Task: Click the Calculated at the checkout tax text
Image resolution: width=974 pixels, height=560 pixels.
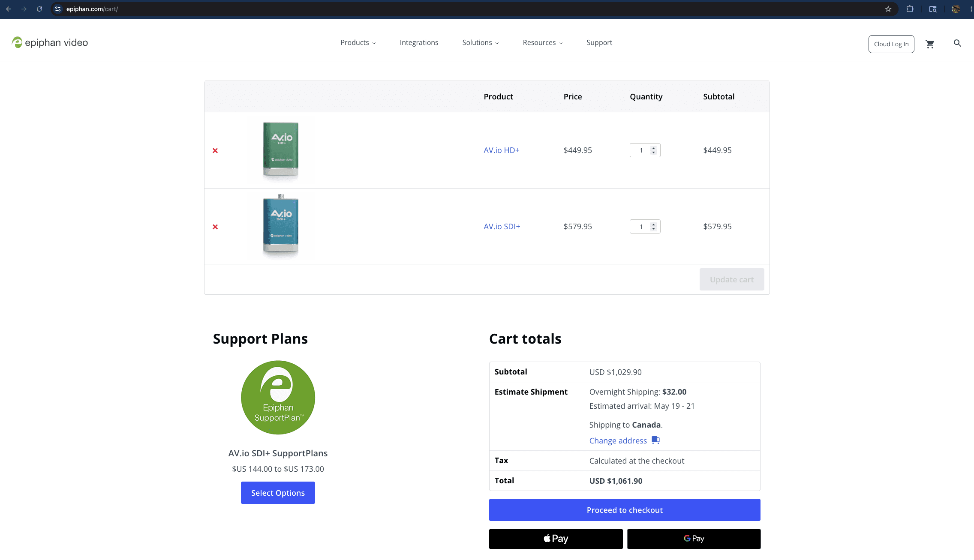Action: (637, 461)
